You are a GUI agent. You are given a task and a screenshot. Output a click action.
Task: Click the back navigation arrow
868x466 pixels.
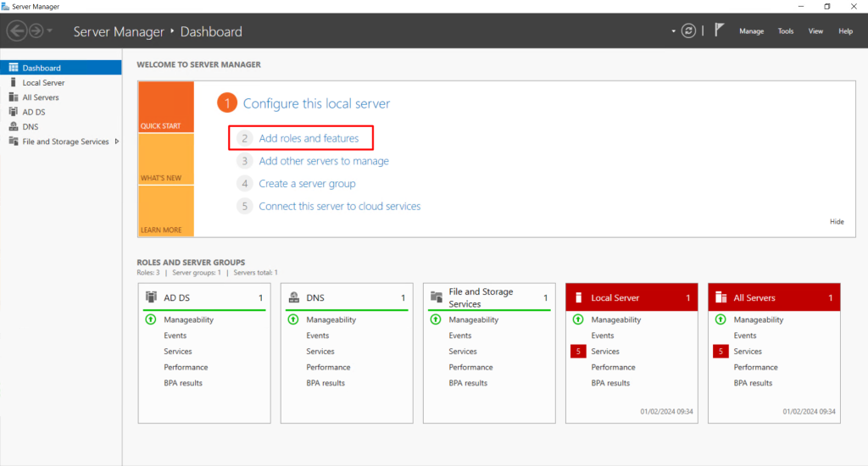click(17, 31)
